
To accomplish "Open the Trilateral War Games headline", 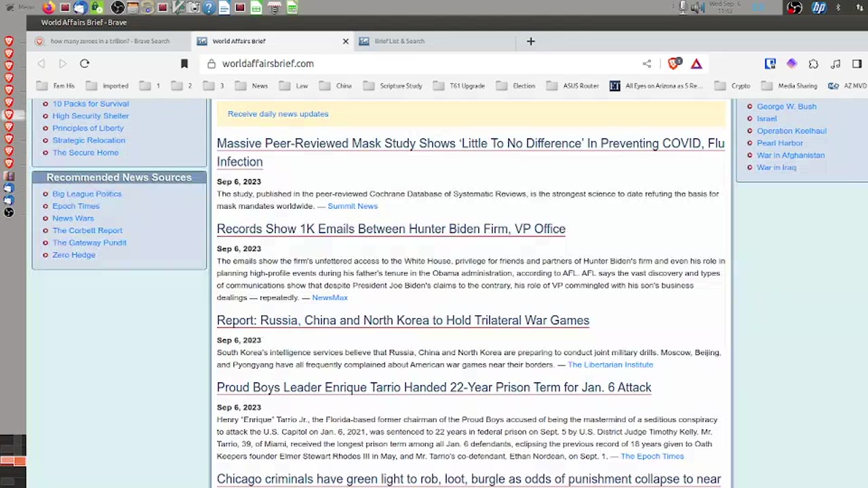I will (403, 321).
